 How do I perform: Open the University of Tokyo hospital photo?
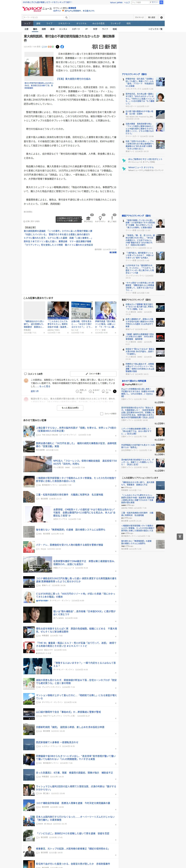(x=39, y=66)
